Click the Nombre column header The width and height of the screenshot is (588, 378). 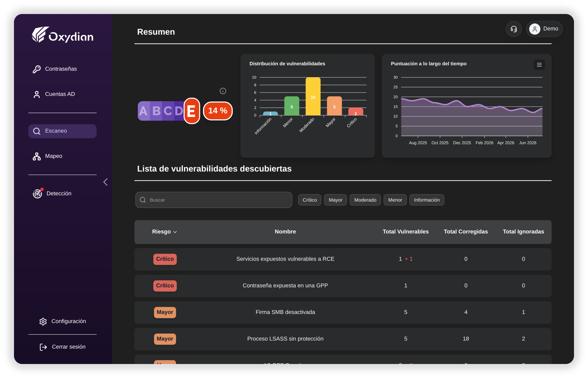[x=285, y=232]
